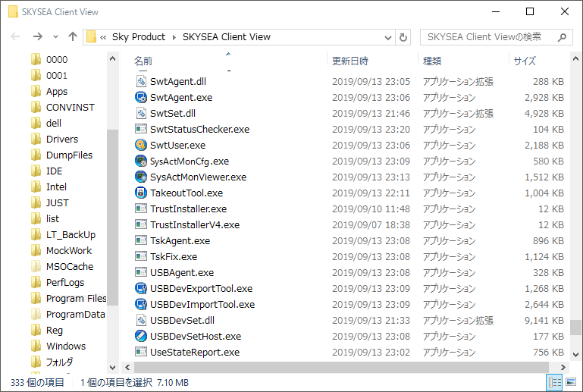Go up one folder level
Viewport: 583px width, 392px height.
[x=73, y=36]
